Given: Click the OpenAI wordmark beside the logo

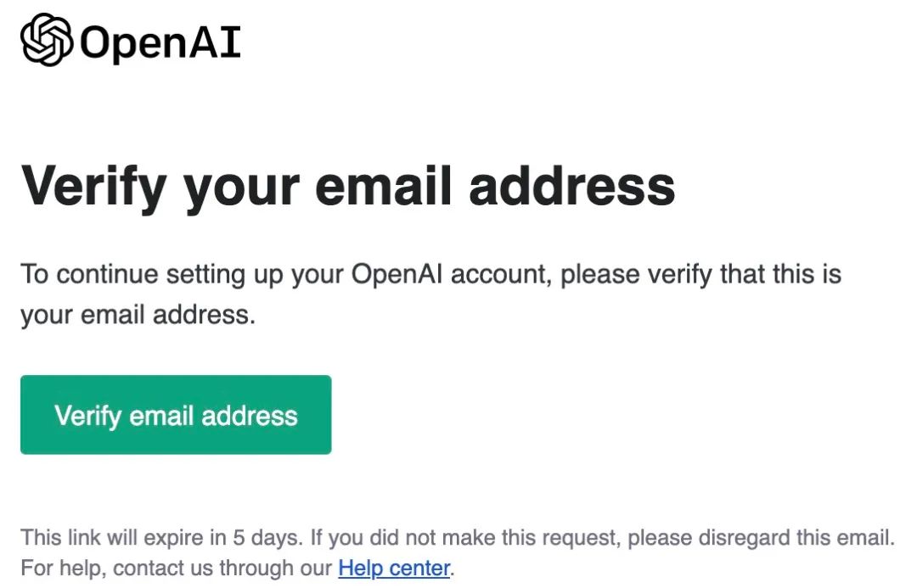Looking at the screenshot, I should (x=160, y=42).
